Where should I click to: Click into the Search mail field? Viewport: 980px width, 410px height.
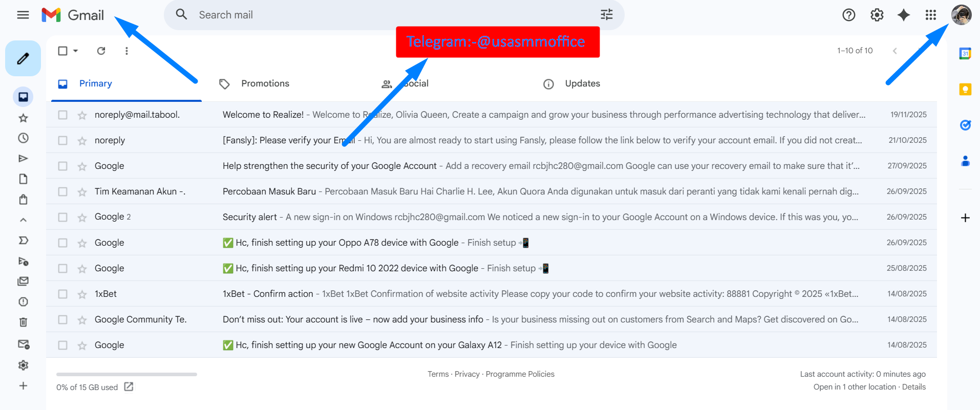[x=394, y=15]
